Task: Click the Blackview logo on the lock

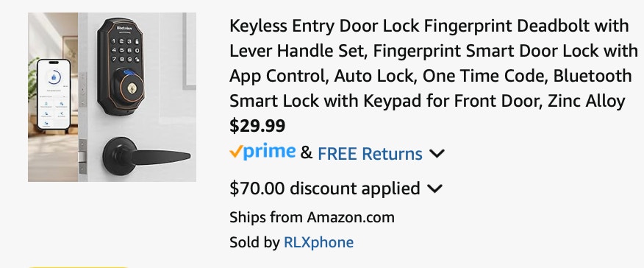Action: coord(124,27)
